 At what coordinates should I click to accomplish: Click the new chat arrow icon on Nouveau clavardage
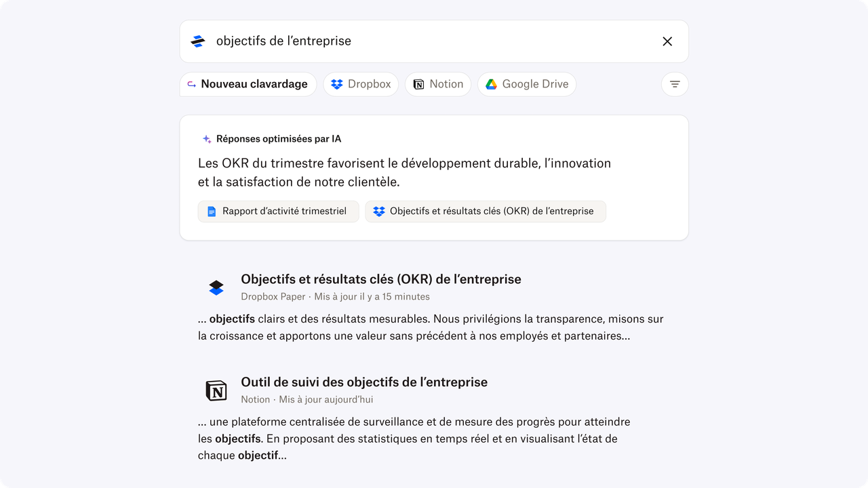pyautogui.click(x=192, y=83)
